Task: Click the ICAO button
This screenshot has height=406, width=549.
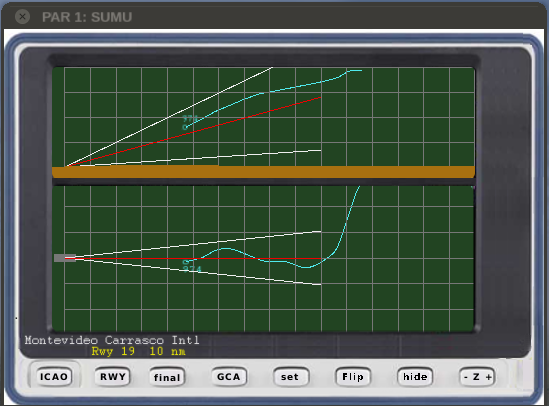Action: (x=54, y=377)
